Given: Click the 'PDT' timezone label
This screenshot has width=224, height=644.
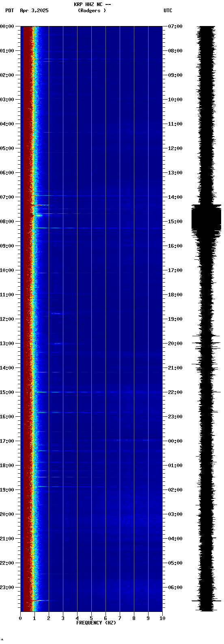Looking at the screenshot, I should coord(9,11).
